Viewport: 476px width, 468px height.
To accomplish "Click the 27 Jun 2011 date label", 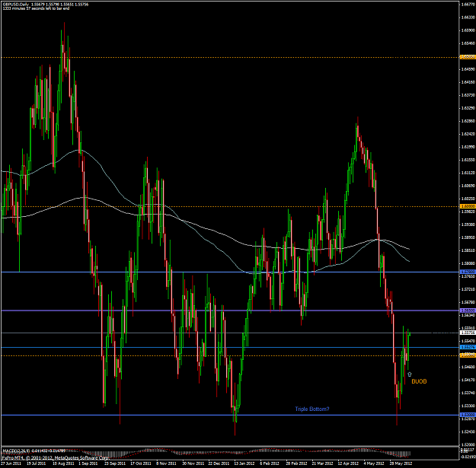I will pyautogui.click(x=11, y=463).
